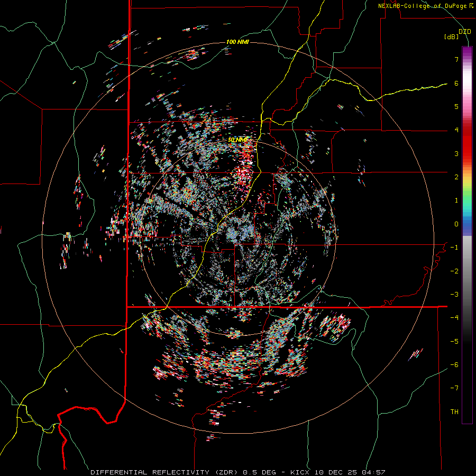Click the -6 dB scale value
476x476 pixels.
pos(454,365)
